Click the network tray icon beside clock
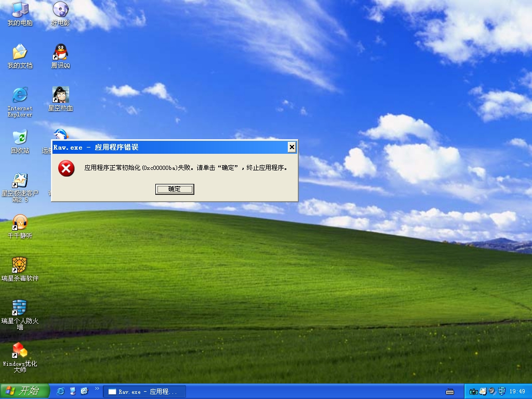Viewport: 532px width, 399px height. [502, 392]
